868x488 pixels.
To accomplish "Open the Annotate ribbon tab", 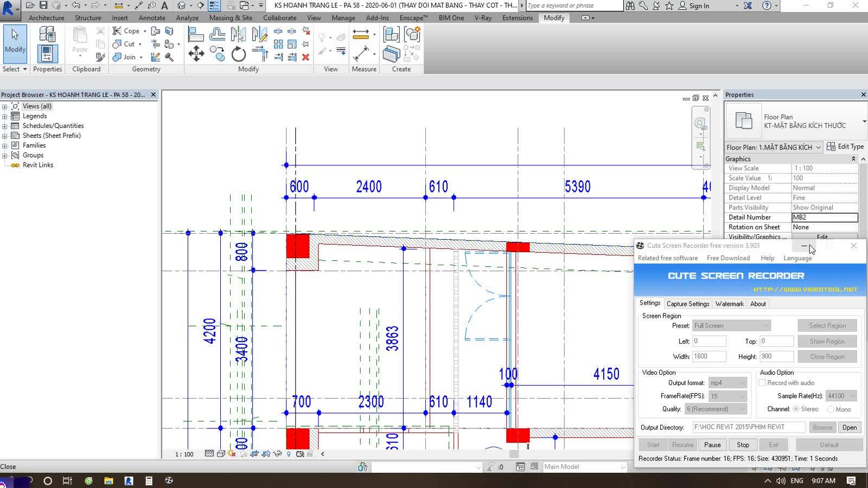I will [x=152, y=18].
